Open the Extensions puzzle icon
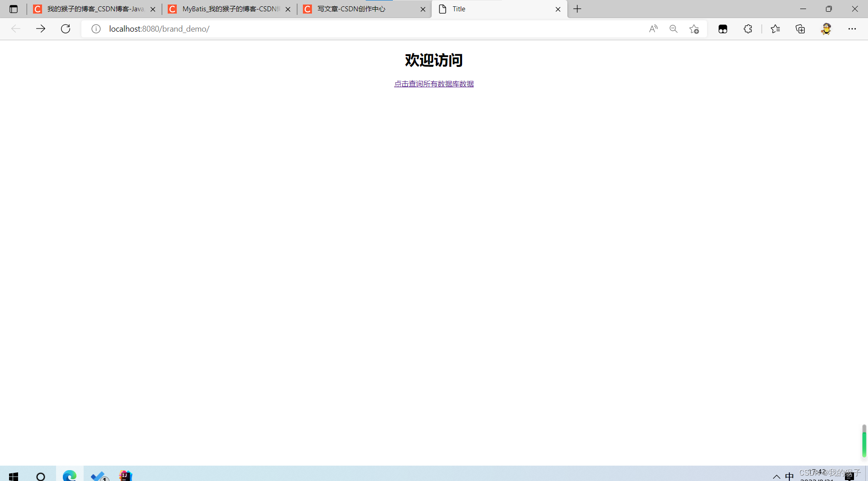The image size is (868, 481). [748, 29]
